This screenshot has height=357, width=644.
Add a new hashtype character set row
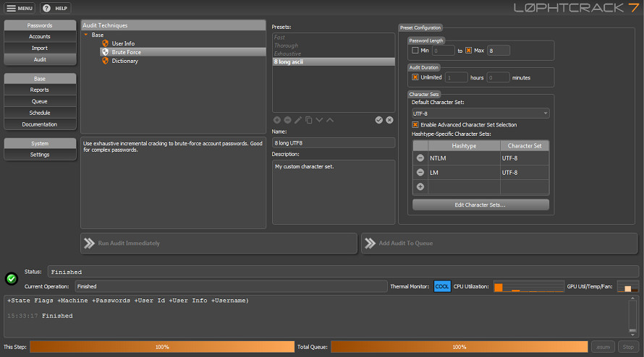pos(420,186)
